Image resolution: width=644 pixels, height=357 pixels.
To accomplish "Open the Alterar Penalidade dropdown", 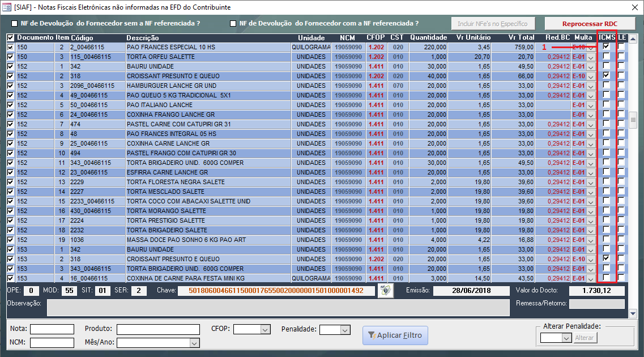I will click(566, 338).
